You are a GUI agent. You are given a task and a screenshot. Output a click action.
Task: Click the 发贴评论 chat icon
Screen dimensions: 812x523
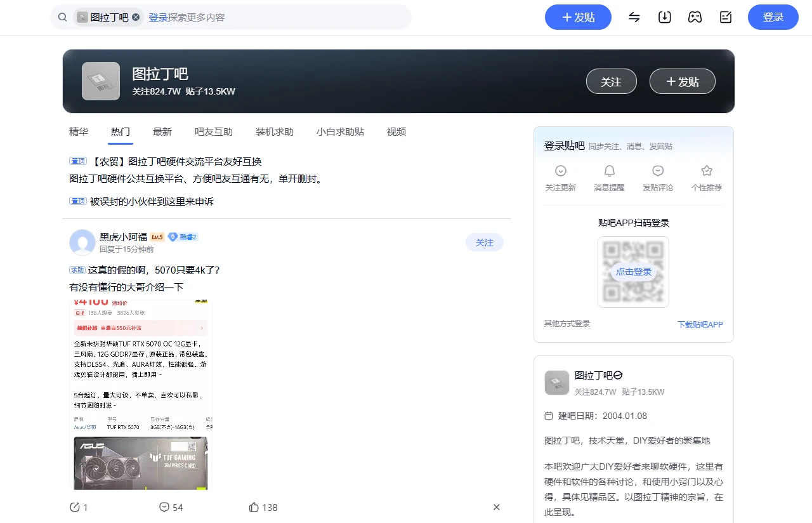(658, 171)
